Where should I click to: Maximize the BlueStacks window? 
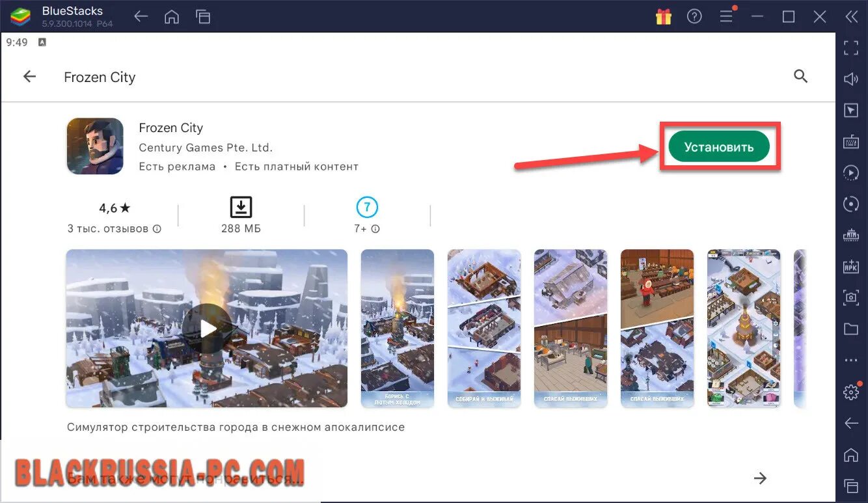click(789, 17)
